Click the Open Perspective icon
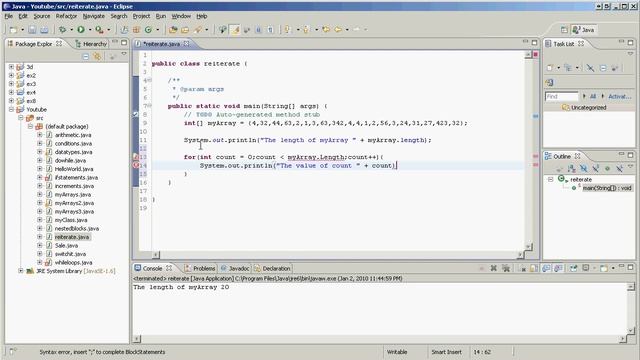The height and width of the screenshot is (360, 640). point(564,30)
